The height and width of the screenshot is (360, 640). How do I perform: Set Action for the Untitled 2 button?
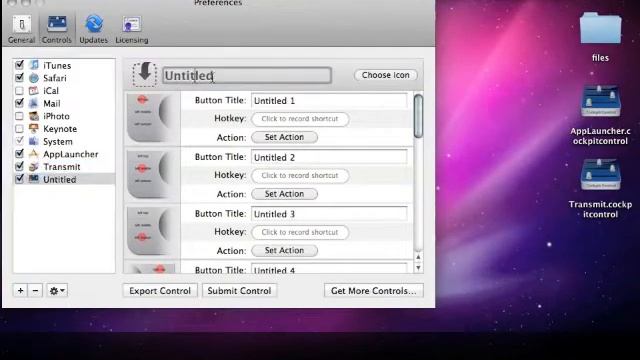284,194
